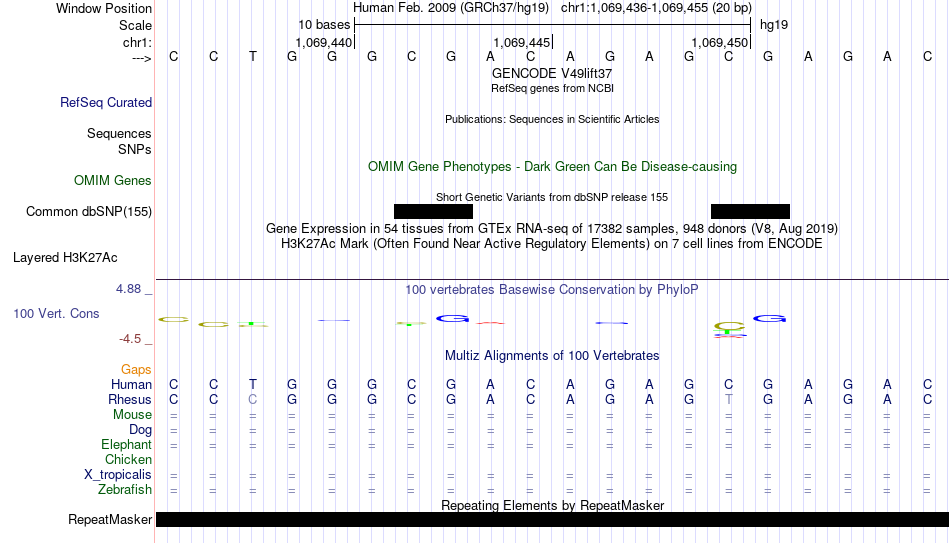The image size is (950, 543).
Task: Open the 100 Vert. Cons track label
Action: (x=56, y=313)
